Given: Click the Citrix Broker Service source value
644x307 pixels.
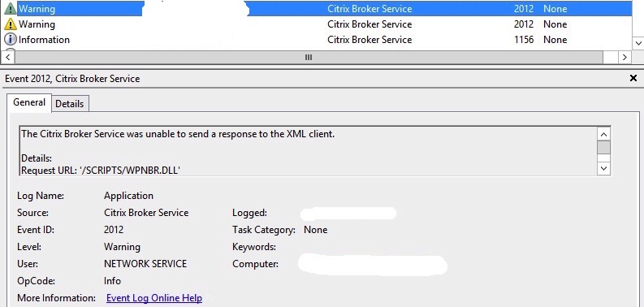Looking at the screenshot, I should 146,213.
